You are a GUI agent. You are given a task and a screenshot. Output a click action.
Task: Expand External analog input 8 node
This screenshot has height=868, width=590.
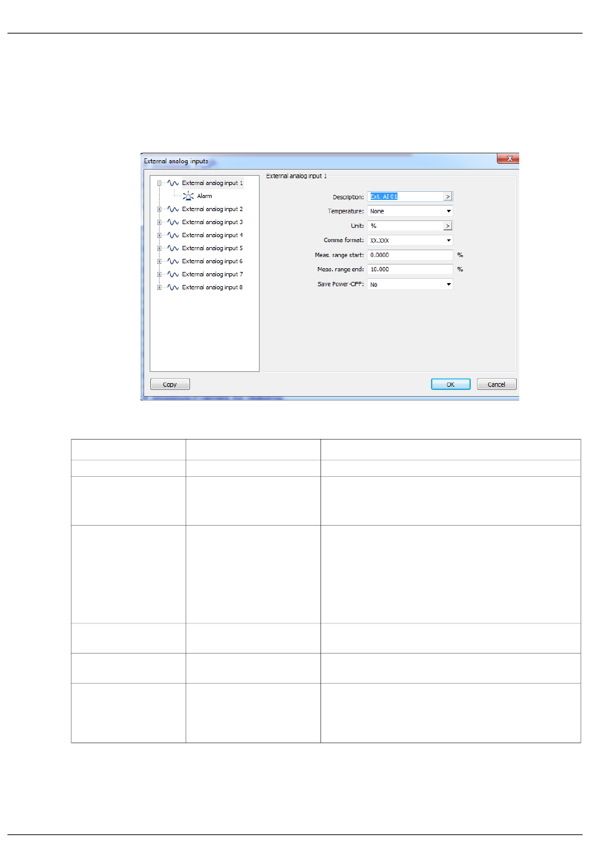pyautogui.click(x=160, y=287)
